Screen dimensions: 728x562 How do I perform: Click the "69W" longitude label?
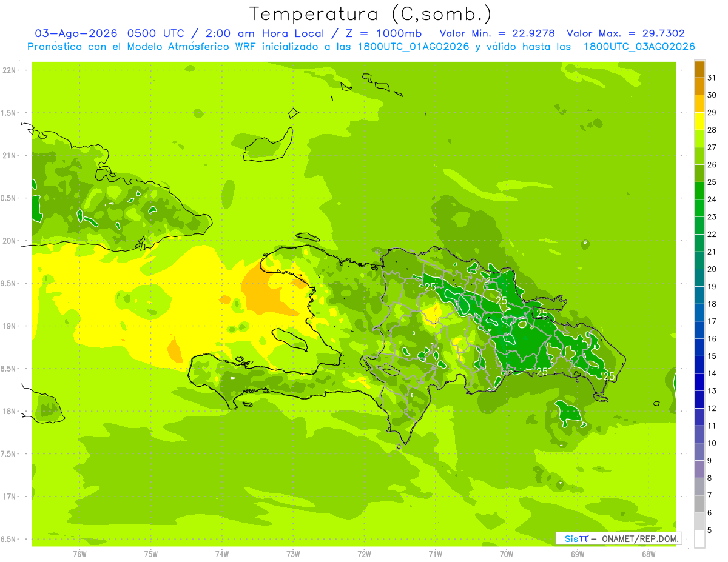[x=578, y=554]
